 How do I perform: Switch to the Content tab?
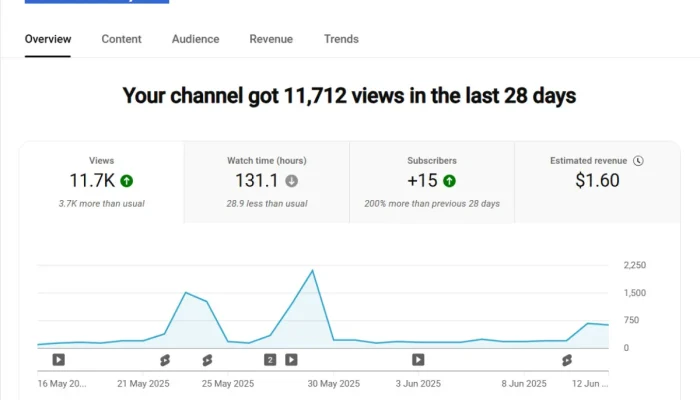point(121,39)
